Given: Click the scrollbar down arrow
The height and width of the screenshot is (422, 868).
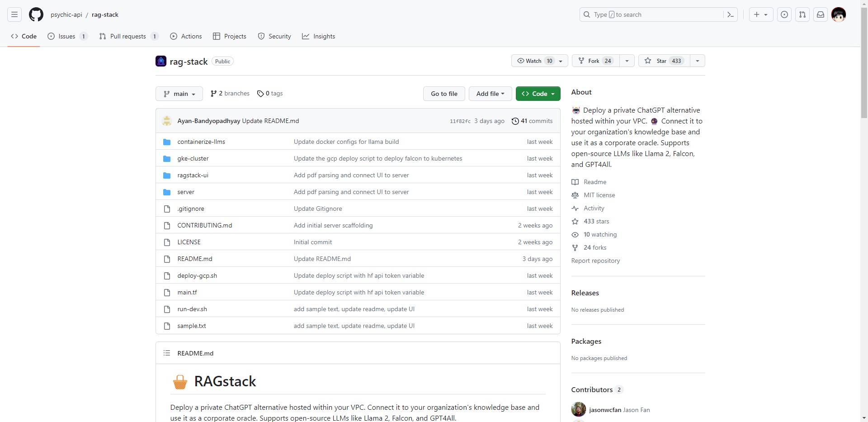Looking at the screenshot, I should coord(864,418).
